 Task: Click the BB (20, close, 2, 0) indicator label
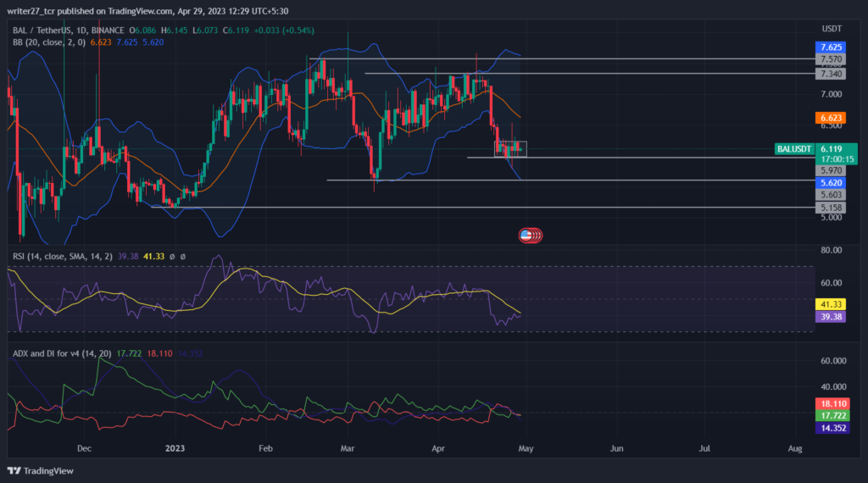48,42
